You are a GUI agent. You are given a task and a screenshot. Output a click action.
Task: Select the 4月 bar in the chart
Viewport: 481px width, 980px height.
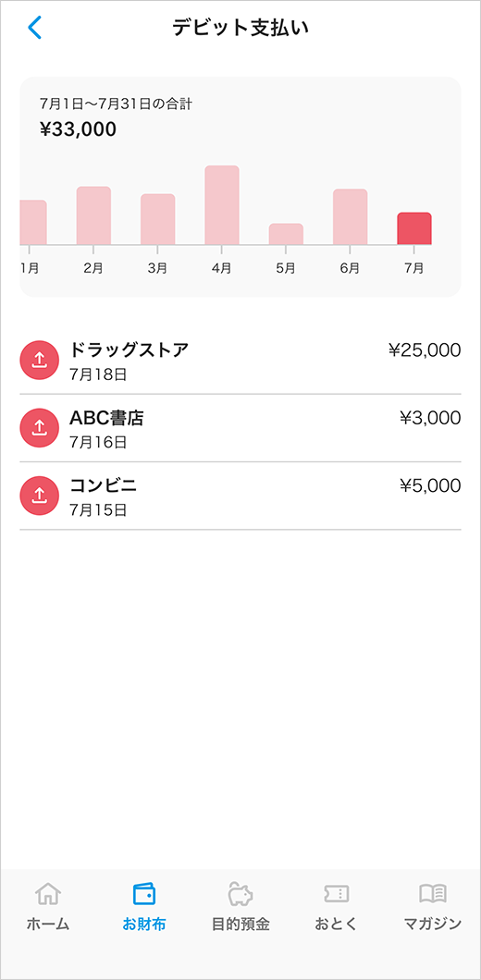coord(222,205)
